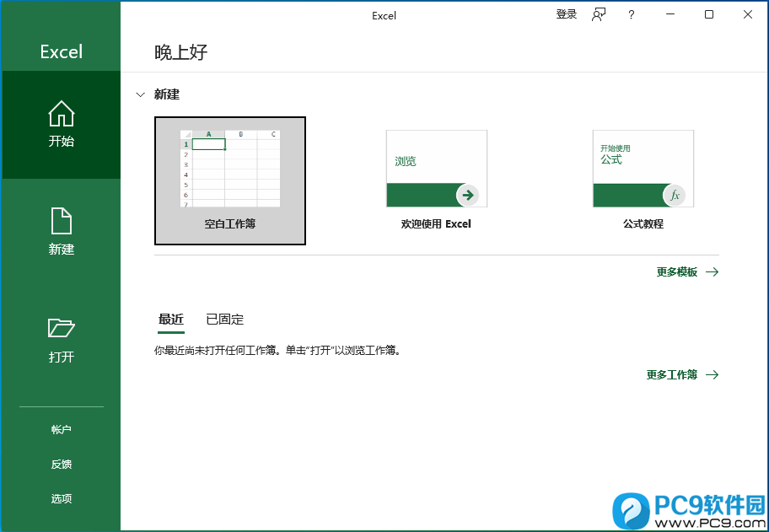
Task: Open the 打开 folder page
Action: click(62, 340)
